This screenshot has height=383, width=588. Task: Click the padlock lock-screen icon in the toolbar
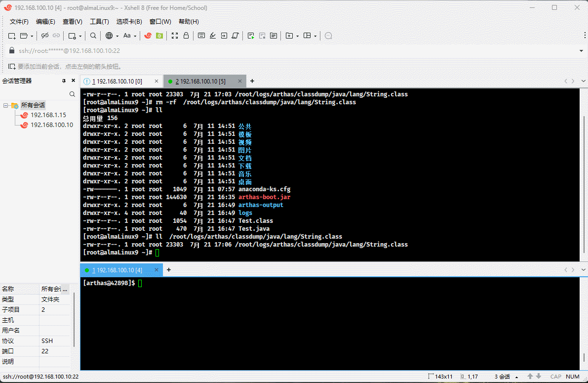tap(186, 36)
